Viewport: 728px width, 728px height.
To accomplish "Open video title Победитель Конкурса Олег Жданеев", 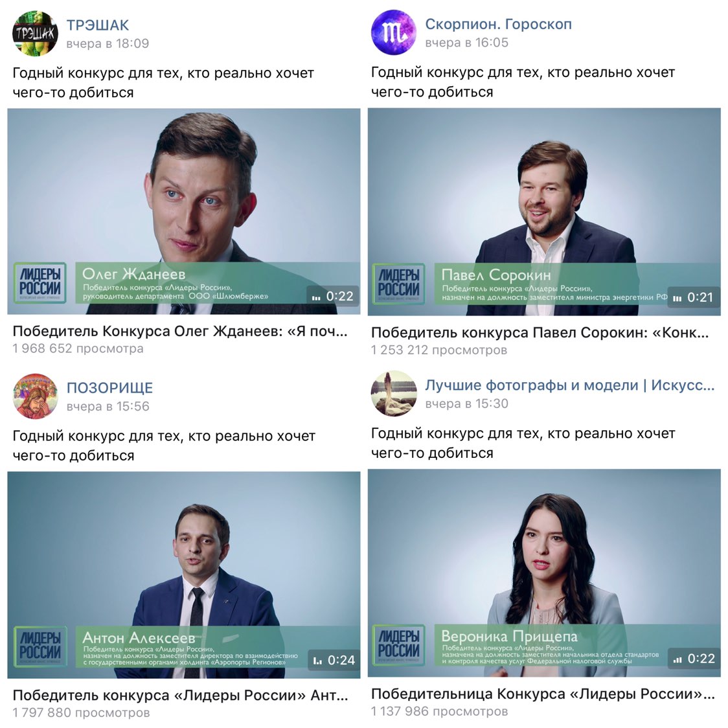I will pyautogui.click(x=180, y=332).
